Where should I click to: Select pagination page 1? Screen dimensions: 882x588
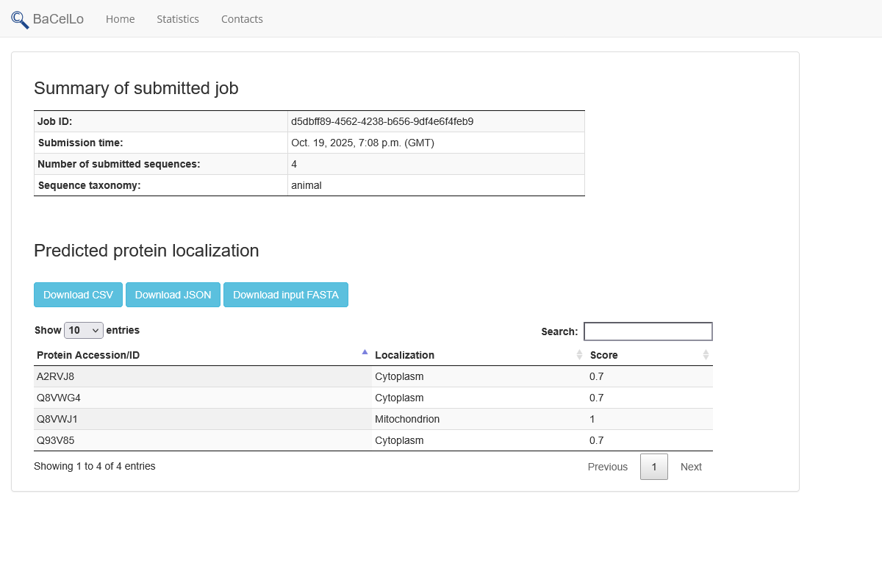(x=653, y=466)
